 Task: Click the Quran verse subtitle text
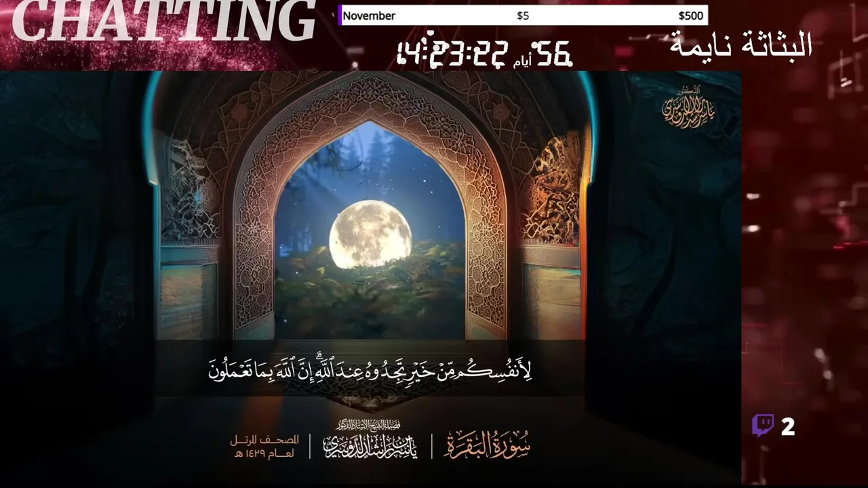pyautogui.click(x=370, y=369)
